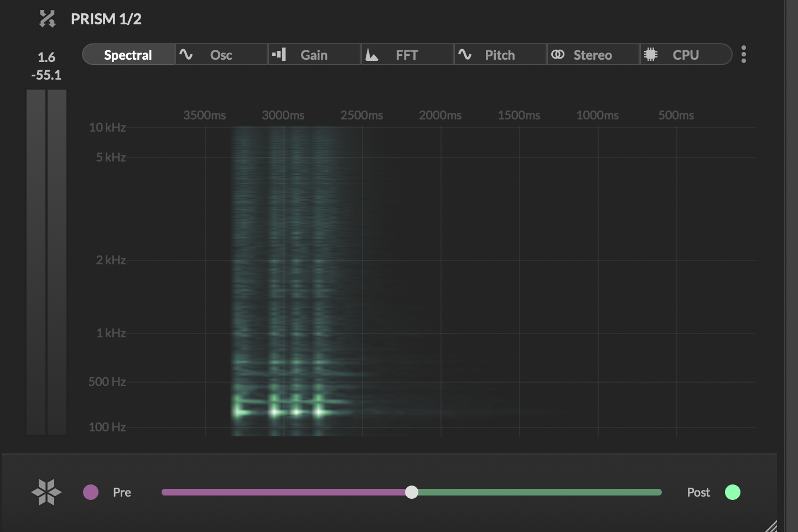
Task: Switch to the FFT tab
Action: pos(407,55)
